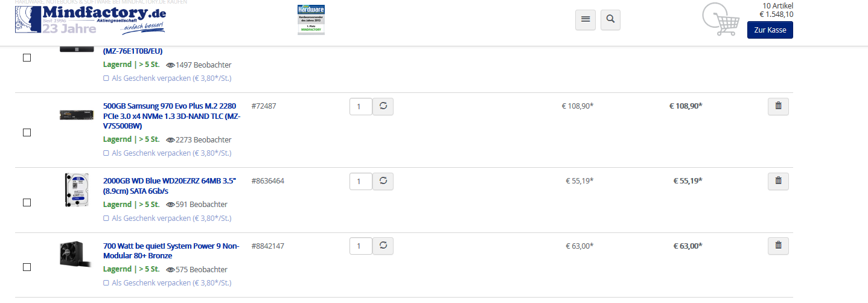Open the 2000GB WD Blue product link
The image size is (868, 303).
(170, 185)
